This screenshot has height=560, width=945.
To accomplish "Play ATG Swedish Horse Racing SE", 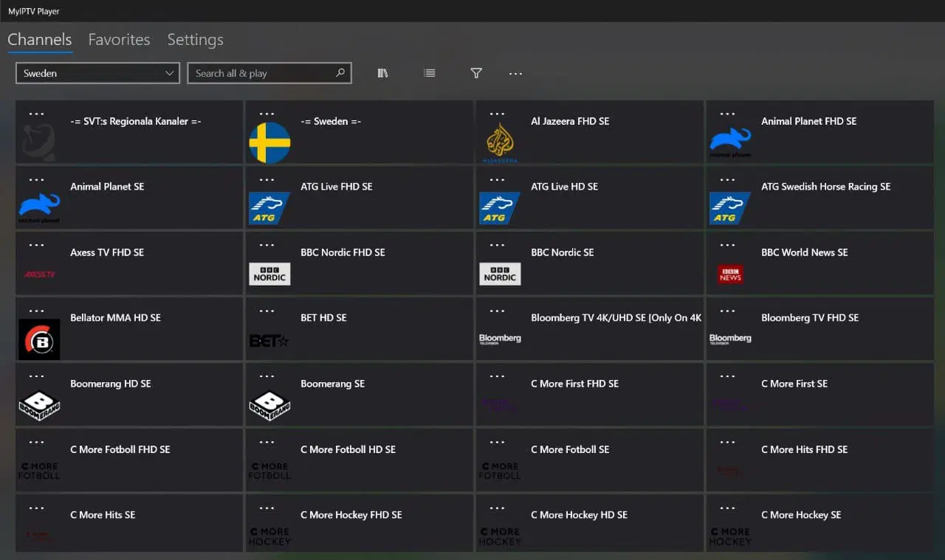I will (x=825, y=187).
